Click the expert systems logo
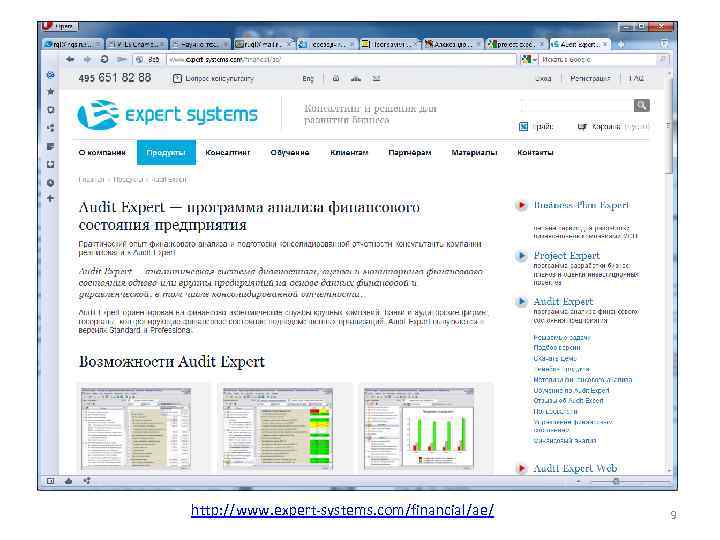The image size is (720, 540). [x=168, y=114]
